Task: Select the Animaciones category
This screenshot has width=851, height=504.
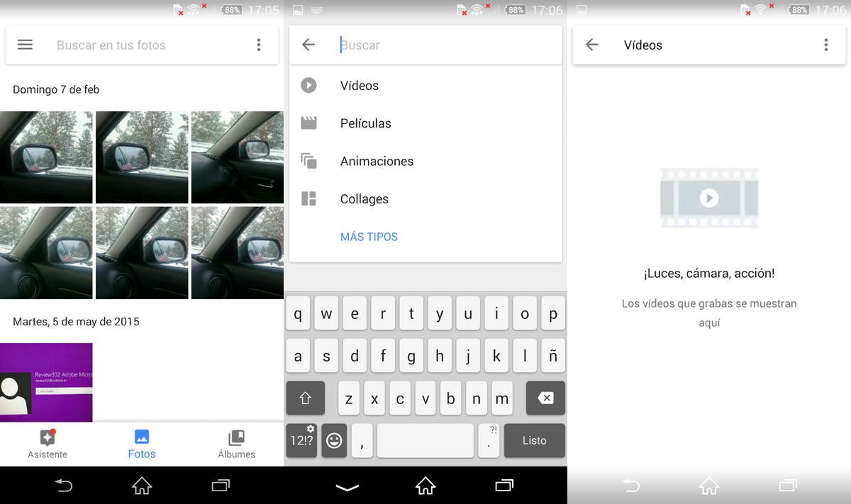Action: pos(377,162)
